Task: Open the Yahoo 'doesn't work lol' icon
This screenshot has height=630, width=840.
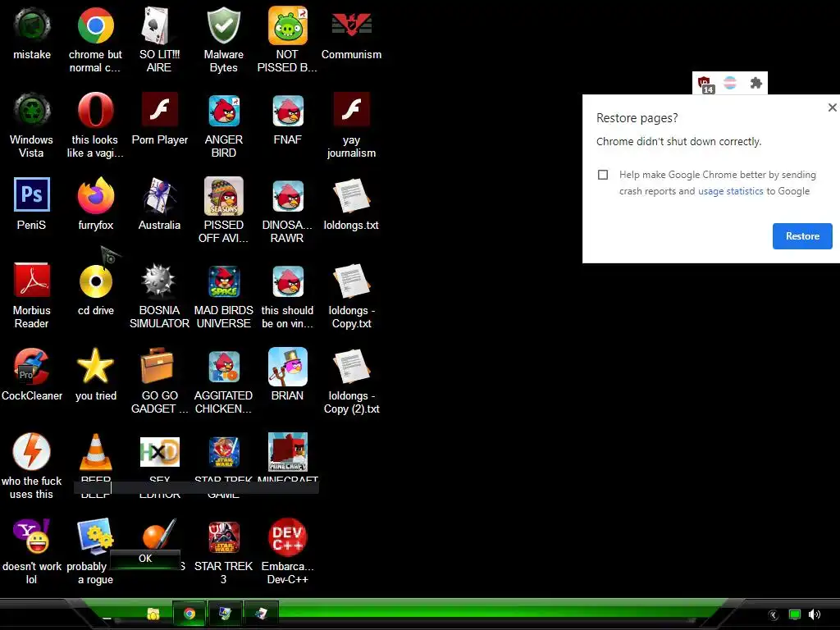Action: [32, 536]
